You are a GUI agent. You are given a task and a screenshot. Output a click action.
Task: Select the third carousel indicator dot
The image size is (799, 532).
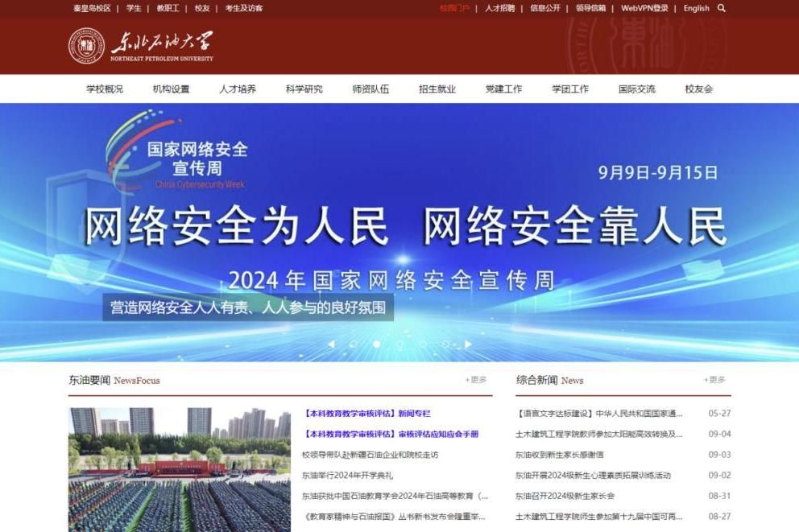pos(399,344)
